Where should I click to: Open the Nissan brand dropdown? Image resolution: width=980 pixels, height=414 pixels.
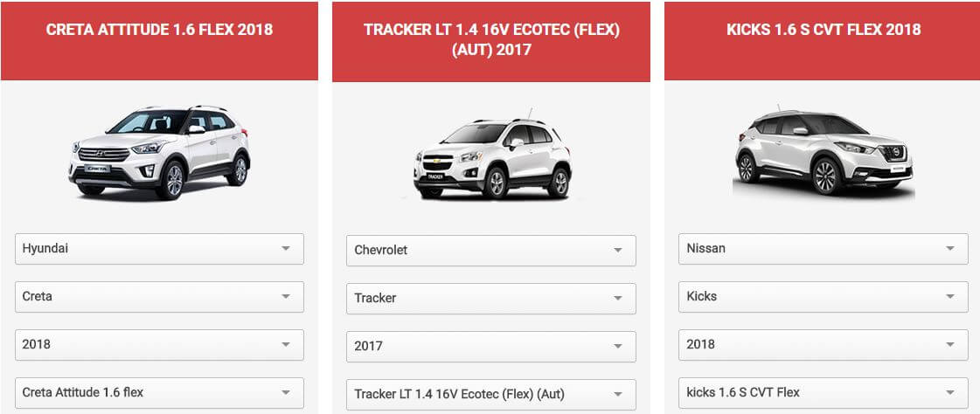824,249
